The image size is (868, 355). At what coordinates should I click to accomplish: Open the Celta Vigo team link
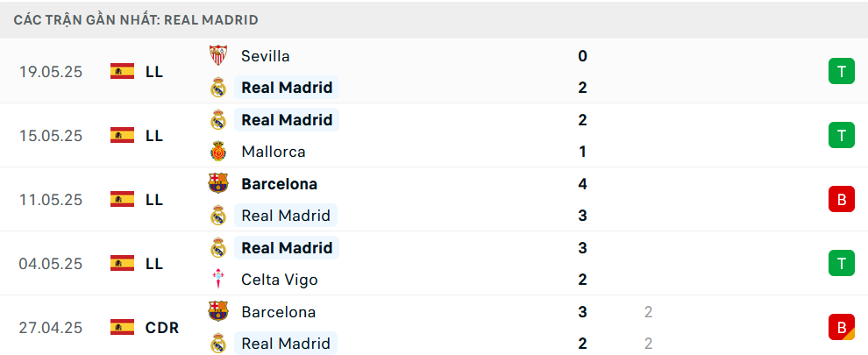pos(279,280)
